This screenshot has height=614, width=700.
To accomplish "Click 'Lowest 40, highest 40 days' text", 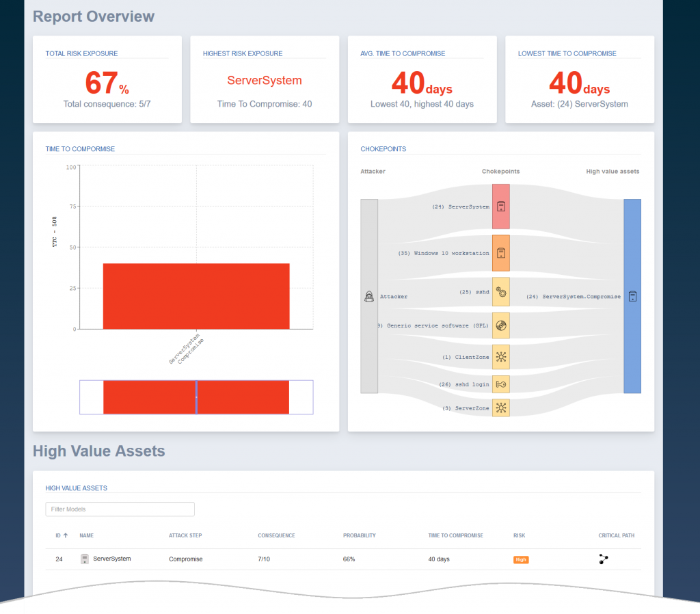I will point(422,104).
